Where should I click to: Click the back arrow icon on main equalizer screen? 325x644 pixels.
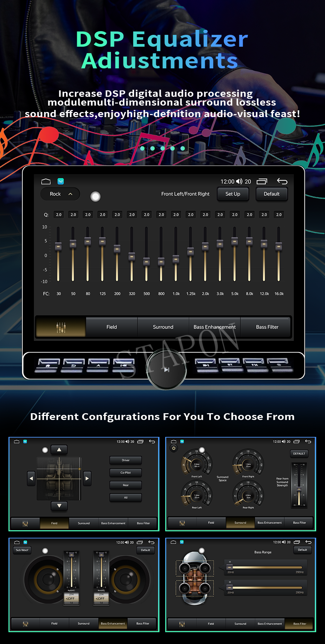[282, 181]
